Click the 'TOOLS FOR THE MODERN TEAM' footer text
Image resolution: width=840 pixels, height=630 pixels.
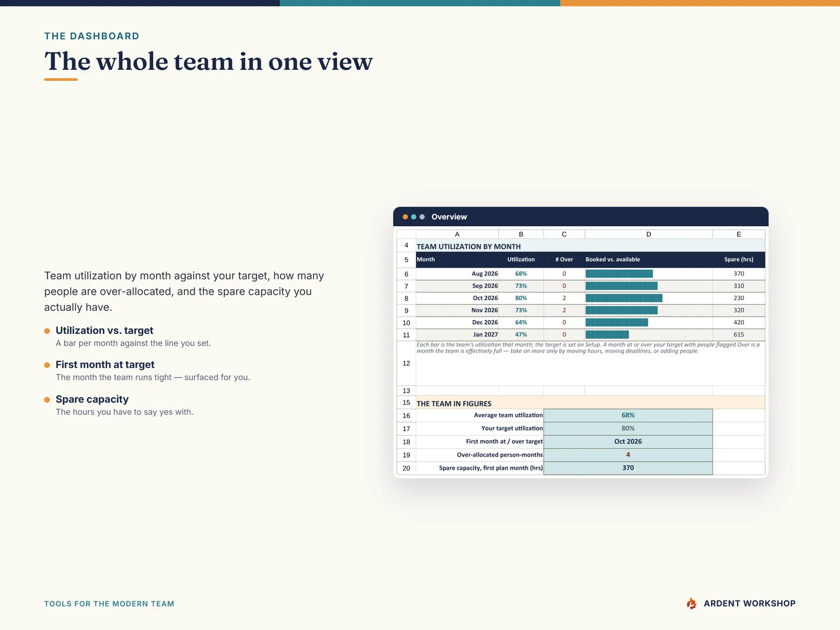tap(109, 604)
